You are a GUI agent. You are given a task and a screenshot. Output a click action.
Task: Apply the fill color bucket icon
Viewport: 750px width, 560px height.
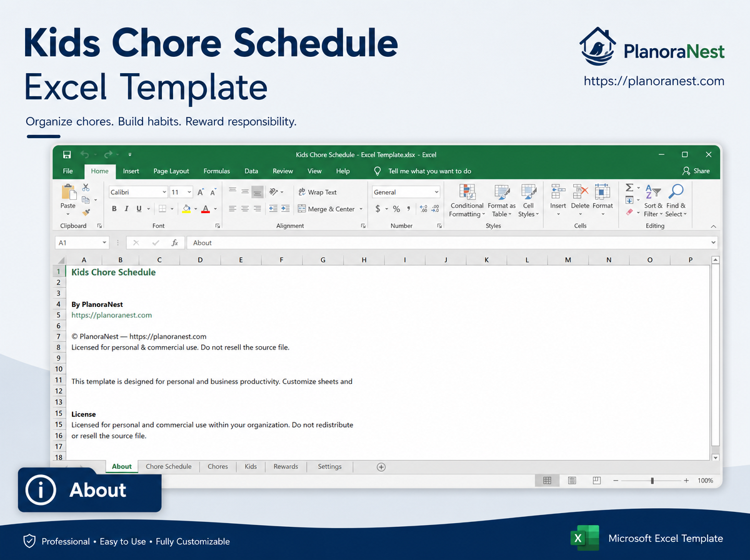pos(186,209)
